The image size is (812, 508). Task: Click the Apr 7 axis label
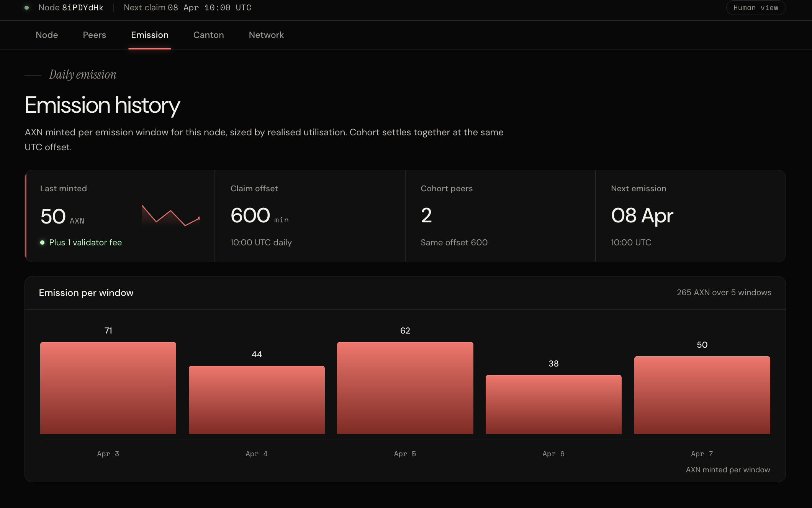(702, 454)
